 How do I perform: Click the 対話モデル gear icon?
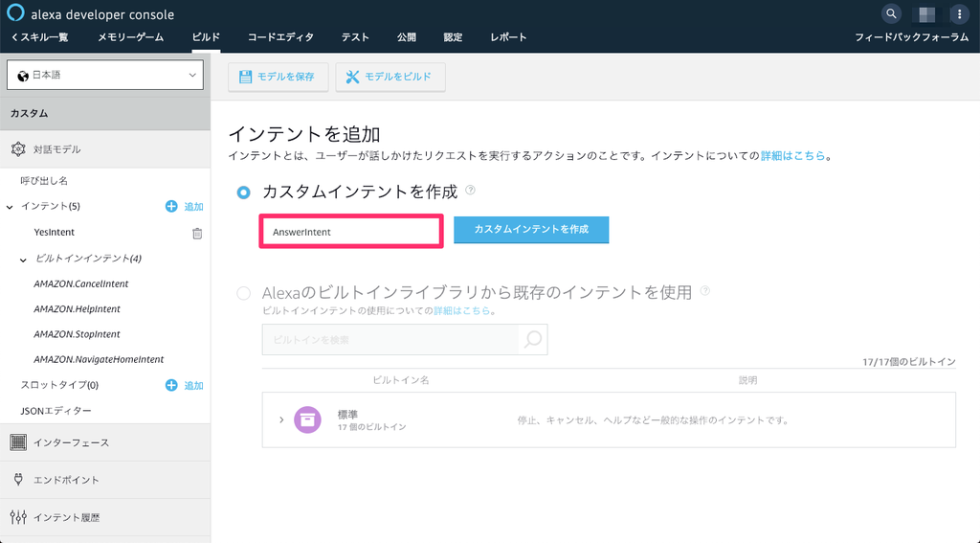pyautogui.click(x=18, y=148)
